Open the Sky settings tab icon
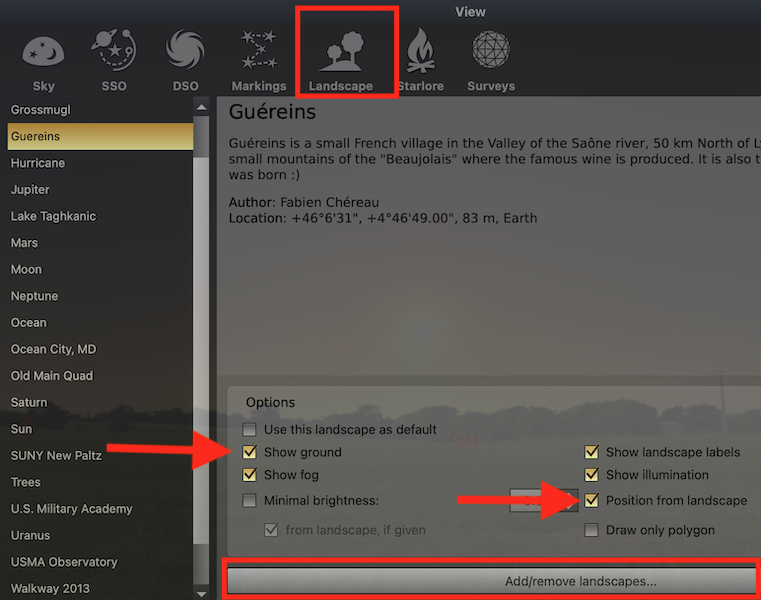The height and width of the screenshot is (600, 761). click(43, 51)
